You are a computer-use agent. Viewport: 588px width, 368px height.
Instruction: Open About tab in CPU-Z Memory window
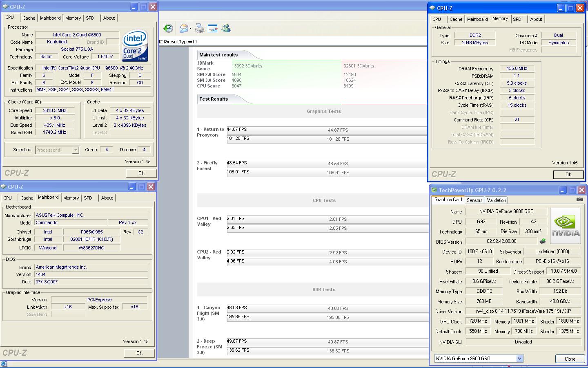pyautogui.click(x=536, y=19)
